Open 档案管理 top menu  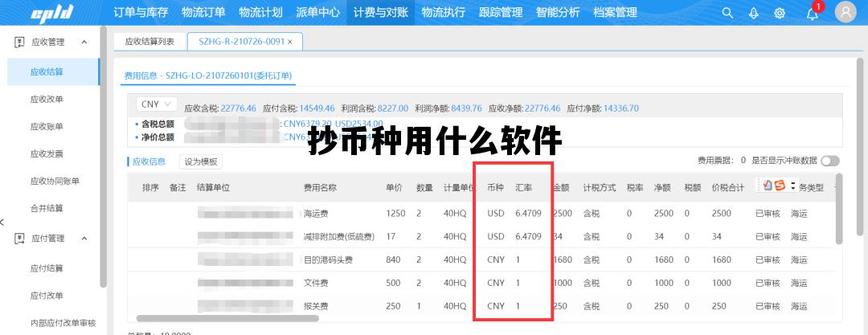click(615, 12)
